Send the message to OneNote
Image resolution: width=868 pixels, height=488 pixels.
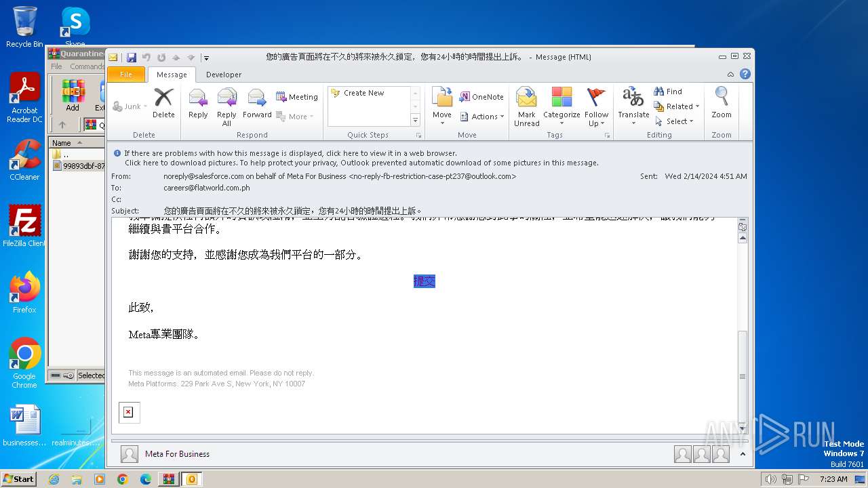pyautogui.click(x=481, y=97)
